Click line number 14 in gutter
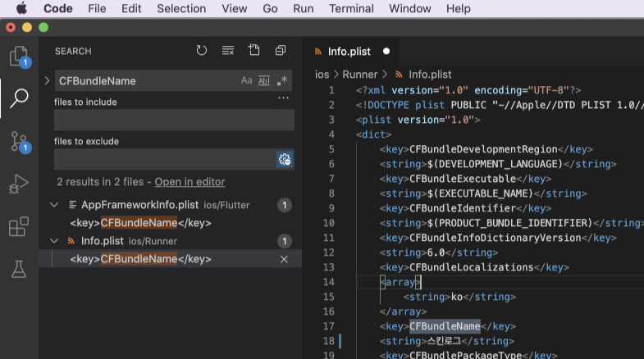This screenshot has width=644, height=359. (x=329, y=282)
